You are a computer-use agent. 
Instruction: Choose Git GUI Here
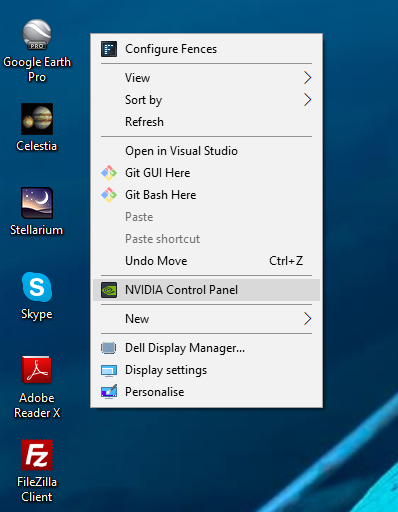(206, 173)
